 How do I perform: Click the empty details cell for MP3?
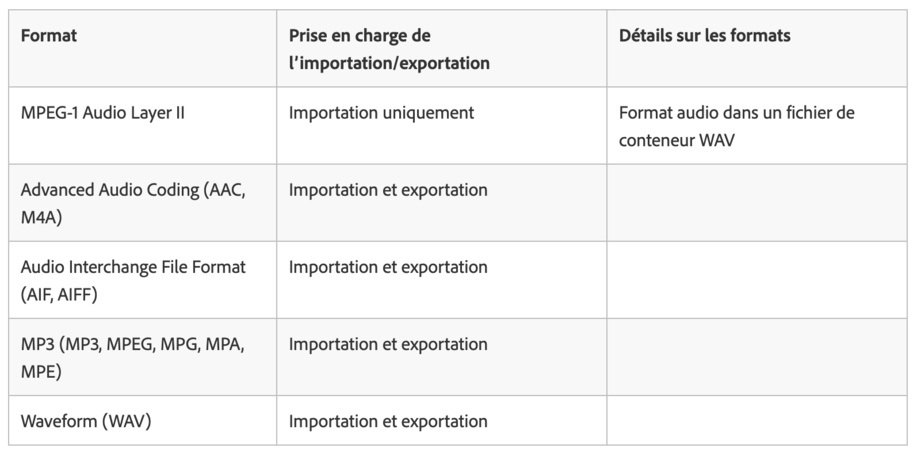[757, 357]
